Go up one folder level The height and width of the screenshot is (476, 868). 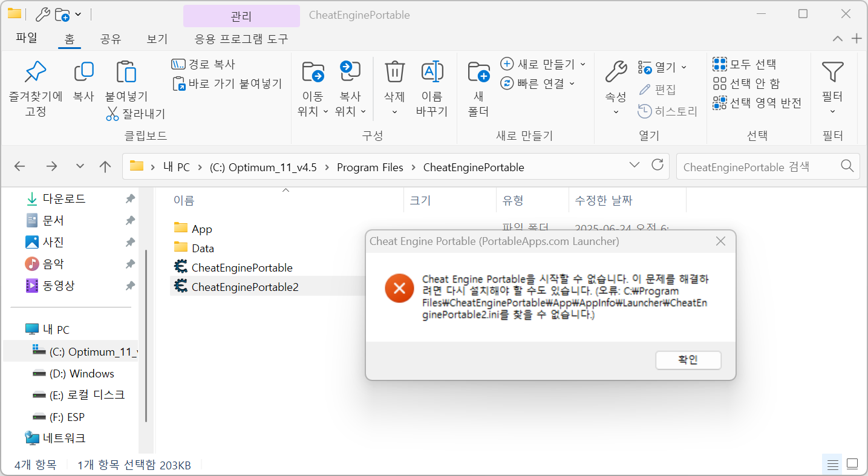click(x=105, y=166)
